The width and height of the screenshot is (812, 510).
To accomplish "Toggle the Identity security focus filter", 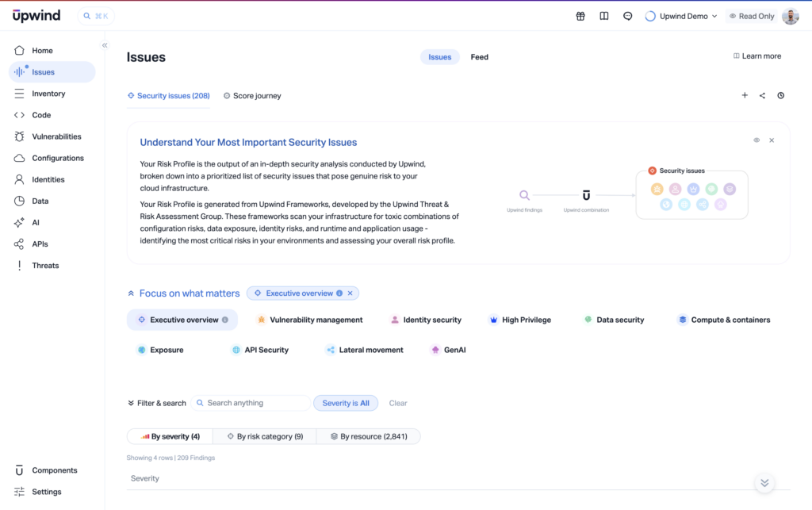I will (426, 320).
